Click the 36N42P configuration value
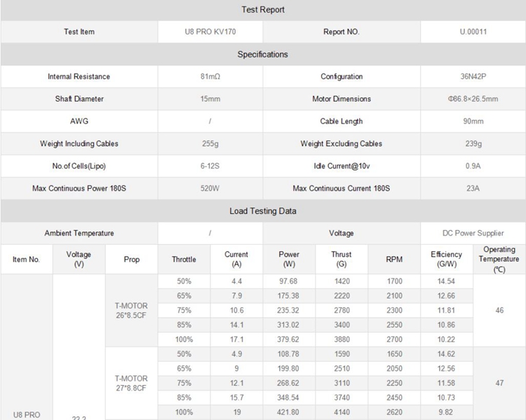Screen dimensions: 526x420 pos(473,76)
